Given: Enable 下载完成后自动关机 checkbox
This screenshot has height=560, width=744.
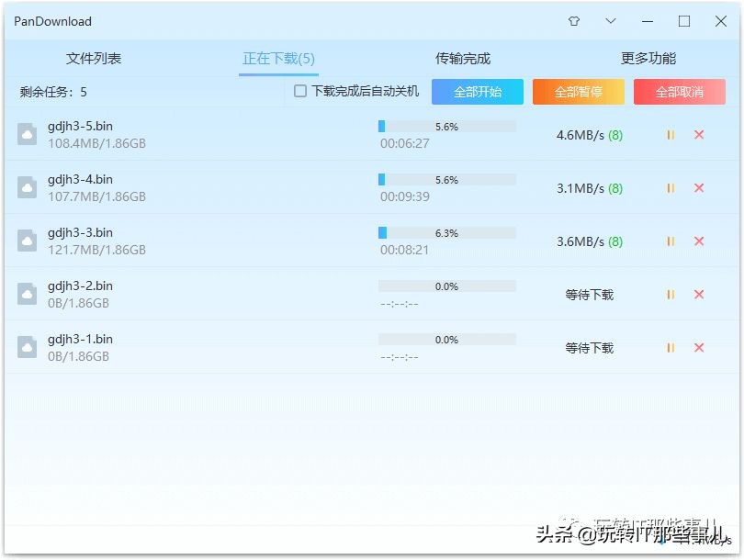Looking at the screenshot, I should pyautogui.click(x=299, y=91).
